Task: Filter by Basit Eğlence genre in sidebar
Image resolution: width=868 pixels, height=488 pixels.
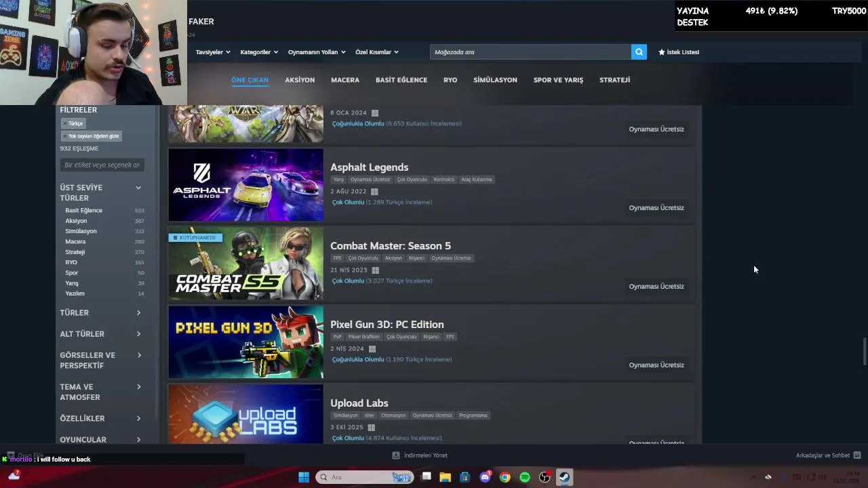Action: (x=84, y=210)
